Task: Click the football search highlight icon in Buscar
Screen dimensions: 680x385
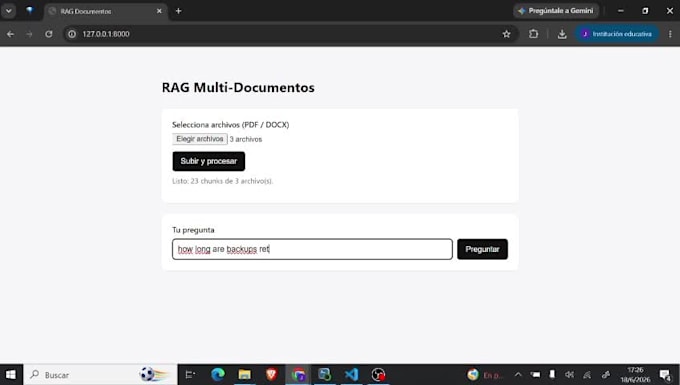Action: [154, 375]
